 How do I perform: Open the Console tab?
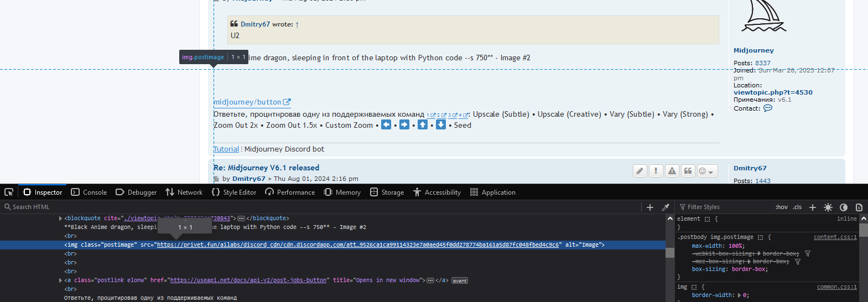[x=89, y=192]
